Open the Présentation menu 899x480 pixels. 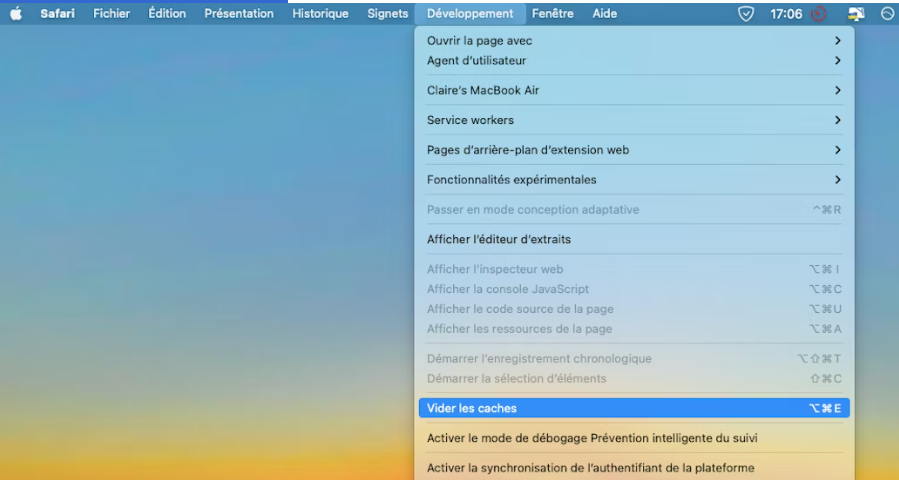pyautogui.click(x=239, y=14)
